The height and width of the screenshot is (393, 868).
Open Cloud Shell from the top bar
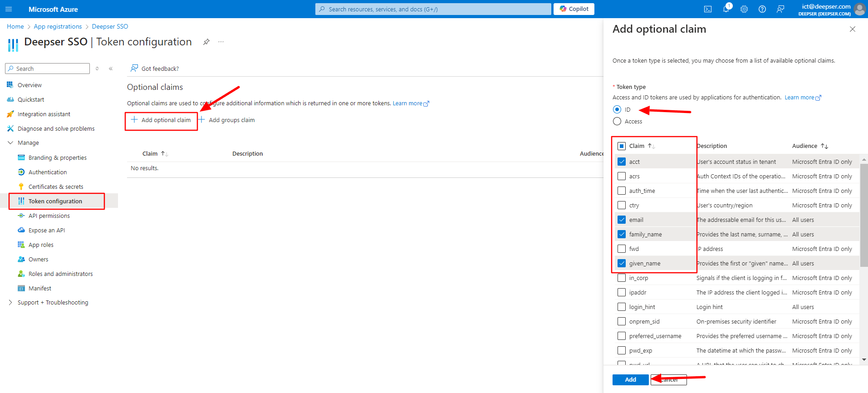[708, 9]
